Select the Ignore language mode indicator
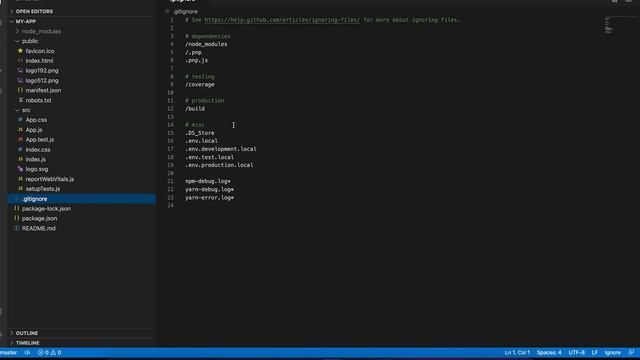 [x=613, y=352]
